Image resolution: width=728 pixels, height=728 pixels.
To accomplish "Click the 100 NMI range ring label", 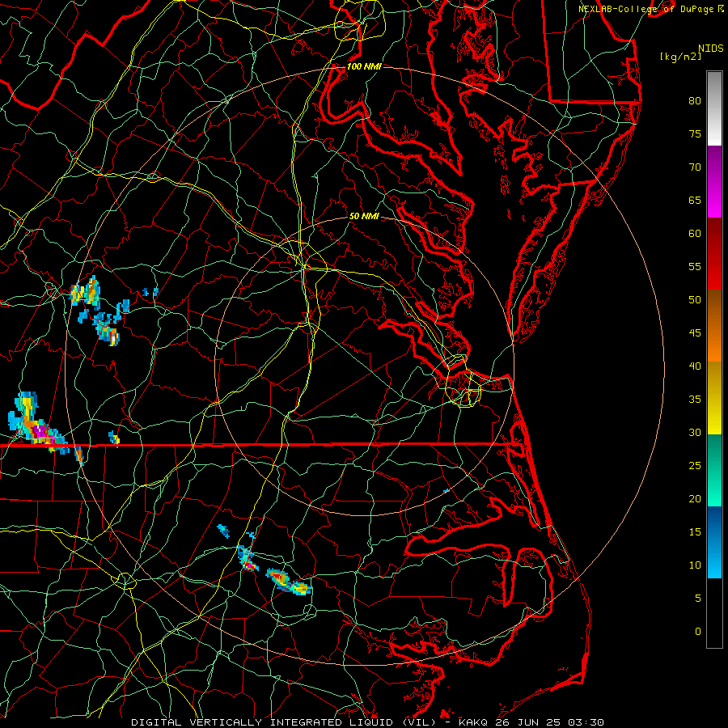I will click(364, 66).
